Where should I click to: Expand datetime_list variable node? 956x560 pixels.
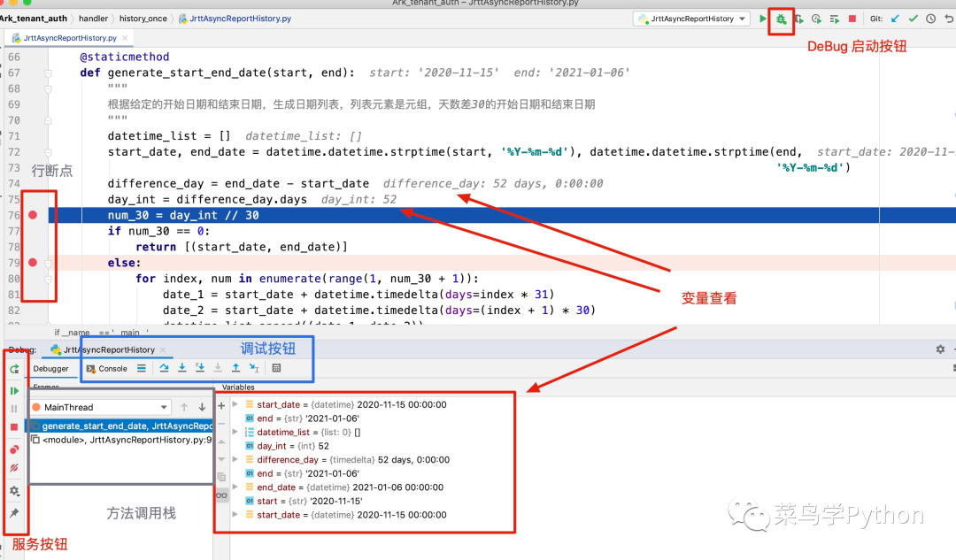coord(235,432)
